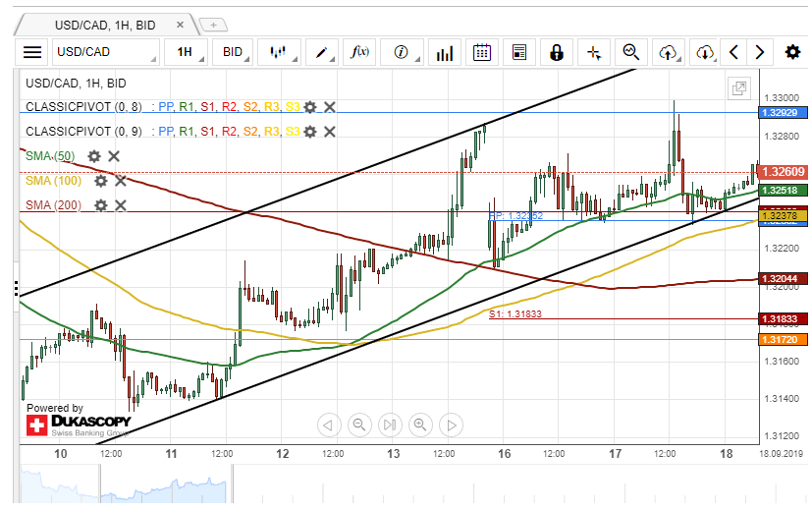Zoom in with the plus magnifier
The image size is (812, 510).
(420, 425)
